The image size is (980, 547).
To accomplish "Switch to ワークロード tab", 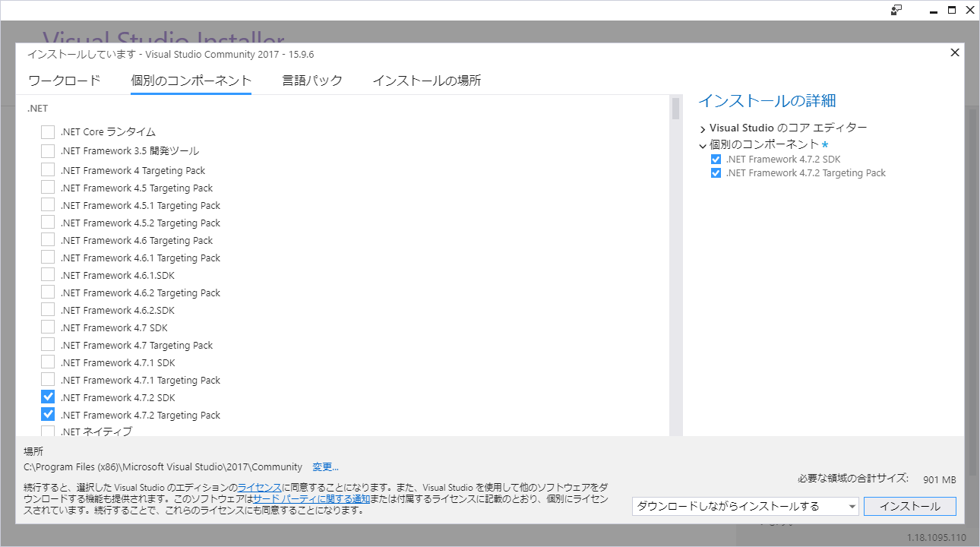I will click(65, 81).
